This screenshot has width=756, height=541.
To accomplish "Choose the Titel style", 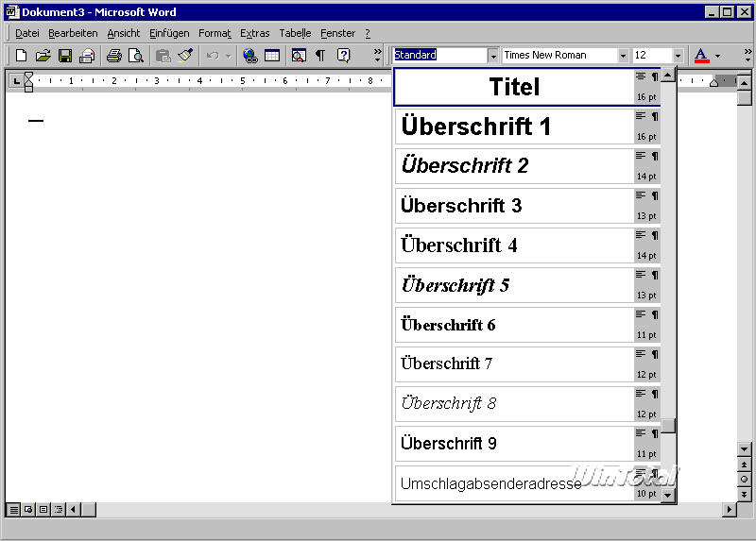I will (527, 87).
